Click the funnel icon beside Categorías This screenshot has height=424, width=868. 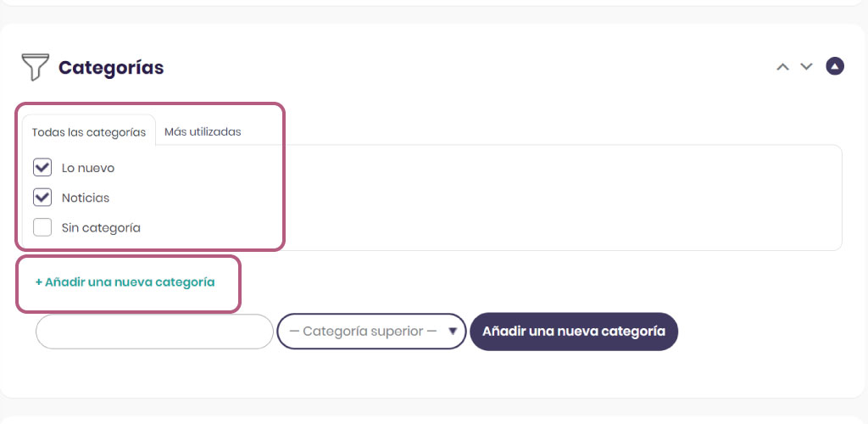[x=35, y=67]
